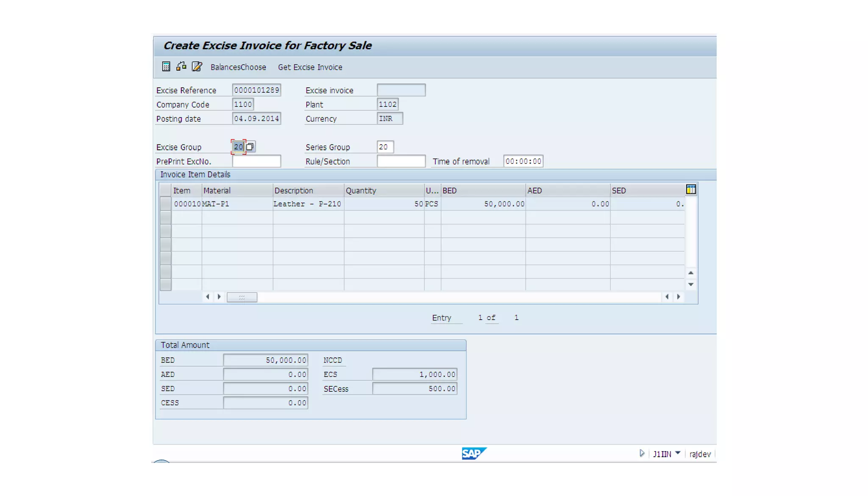Focus the PrePrint ExcNo. field
868x496 pixels.
click(256, 161)
